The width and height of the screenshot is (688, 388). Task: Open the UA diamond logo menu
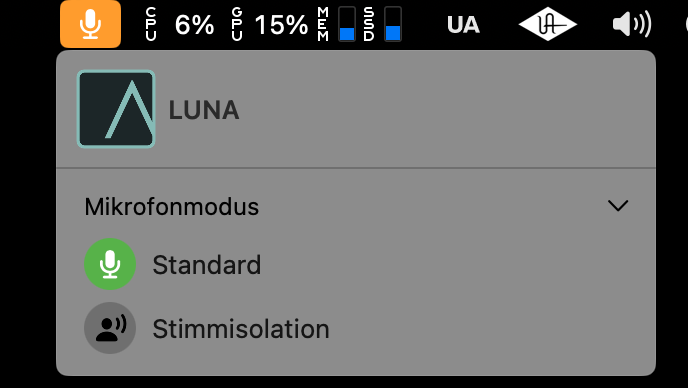548,24
